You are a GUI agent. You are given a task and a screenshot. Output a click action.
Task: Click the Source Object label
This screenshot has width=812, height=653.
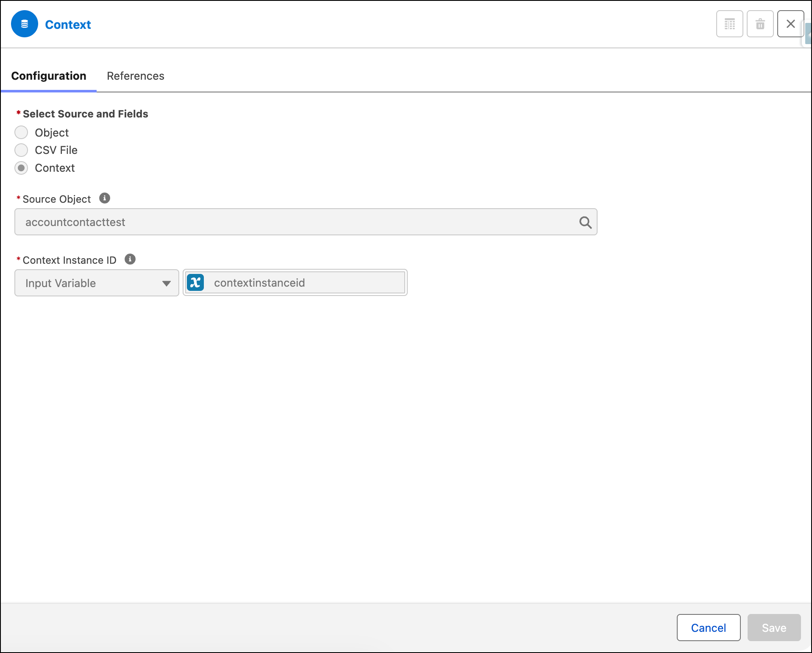point(57,199)
